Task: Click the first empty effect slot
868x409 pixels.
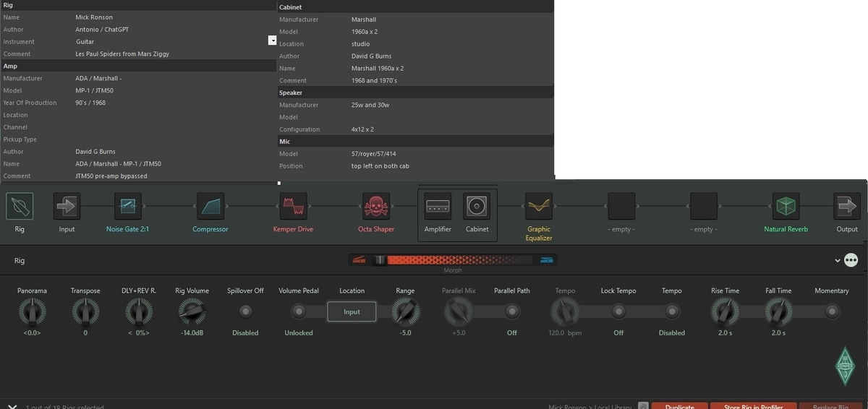Action: click(621, 206)
